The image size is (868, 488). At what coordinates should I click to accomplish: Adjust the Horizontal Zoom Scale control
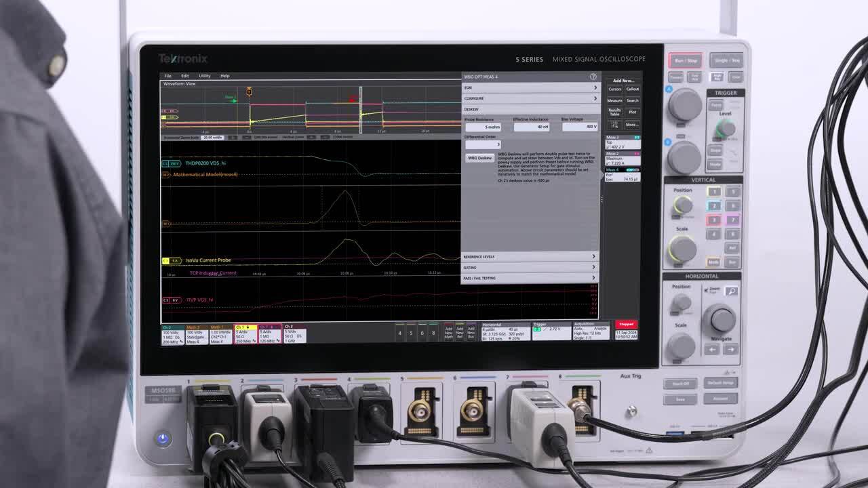click(x=212, y=136)
